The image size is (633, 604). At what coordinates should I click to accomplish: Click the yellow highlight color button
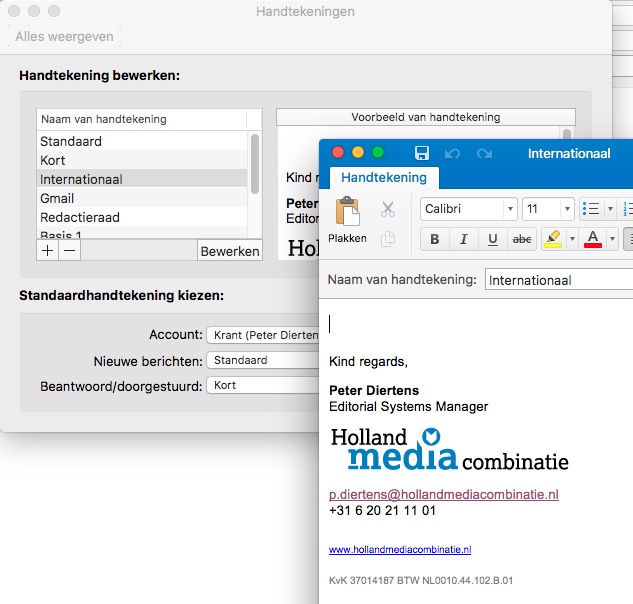click(552, 239)
